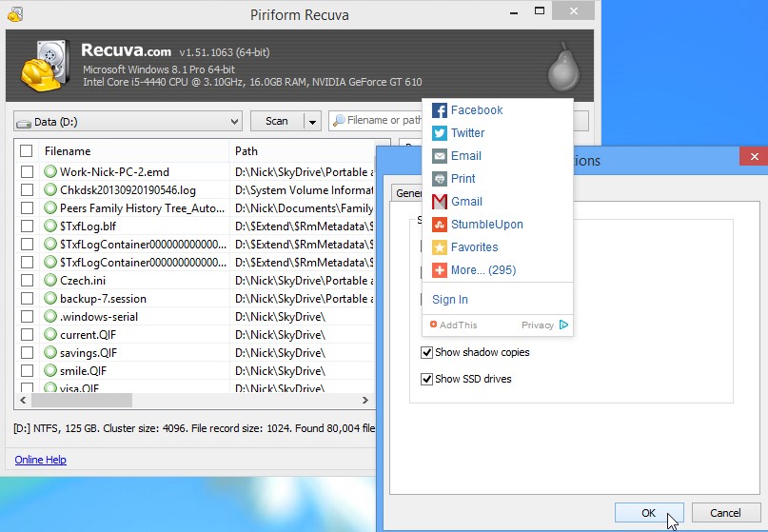
Task: Click green status icon for smile.QIF
Action: [x=50, y=371]
